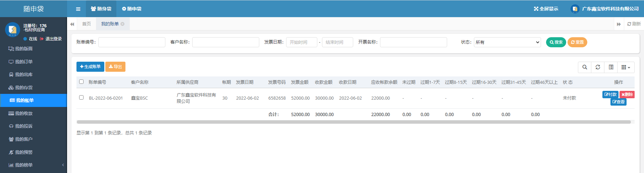Viewport: 644px width, 173px height.
Task: Open the 随申袋 top navigation item
Action: click(131, 9)
